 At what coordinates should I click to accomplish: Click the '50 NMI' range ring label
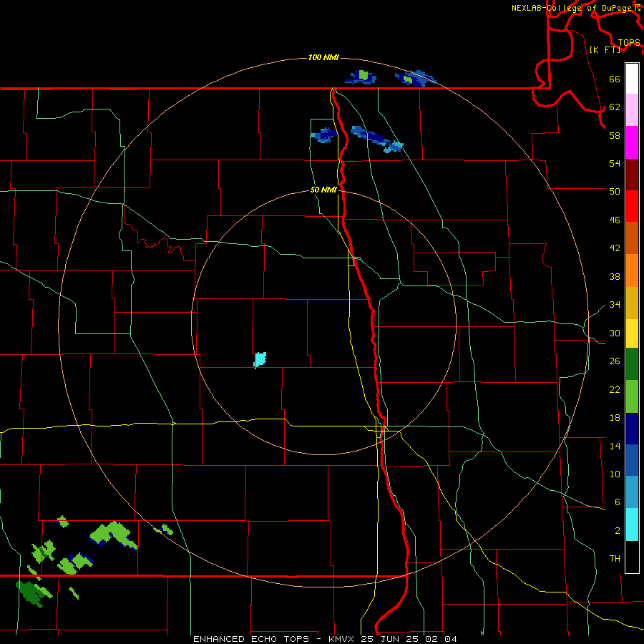323,190
